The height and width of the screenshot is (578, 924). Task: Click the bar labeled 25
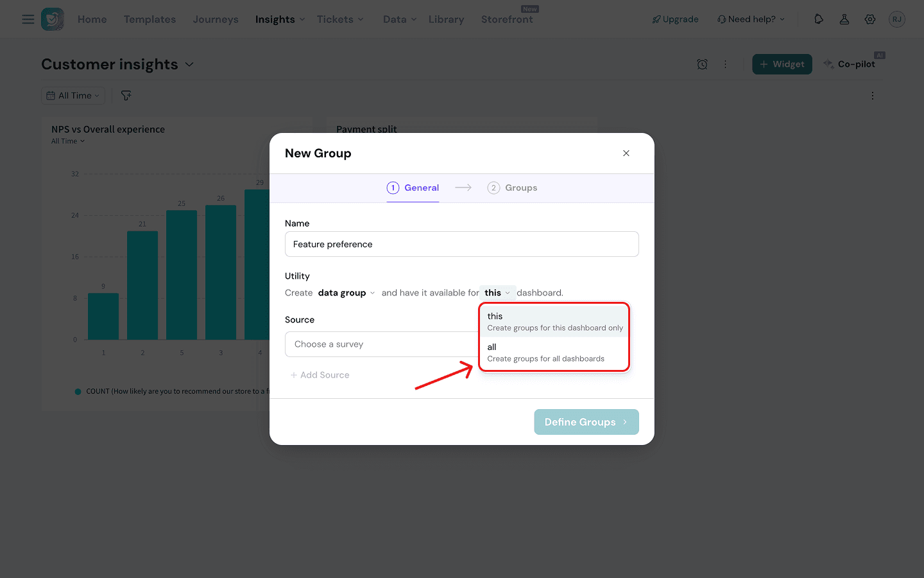coord(182,275)
